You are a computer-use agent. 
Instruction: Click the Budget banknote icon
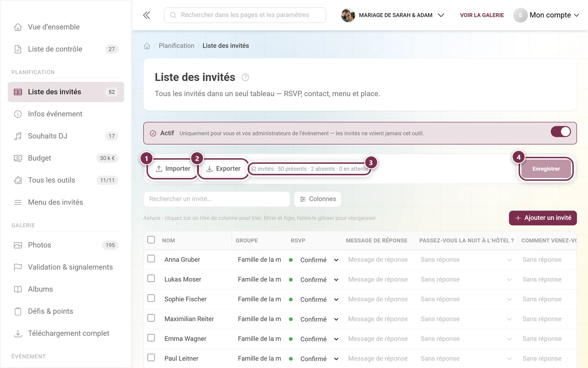[18, 158]
